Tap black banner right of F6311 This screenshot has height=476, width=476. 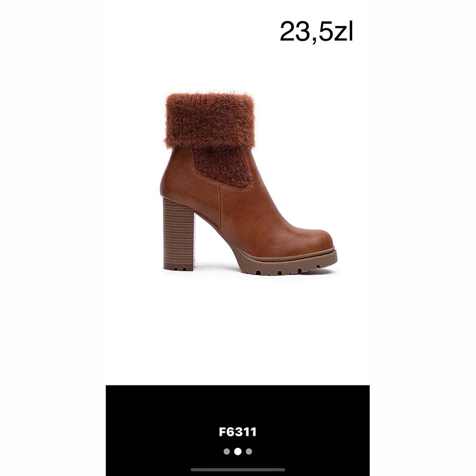point(313,431)
